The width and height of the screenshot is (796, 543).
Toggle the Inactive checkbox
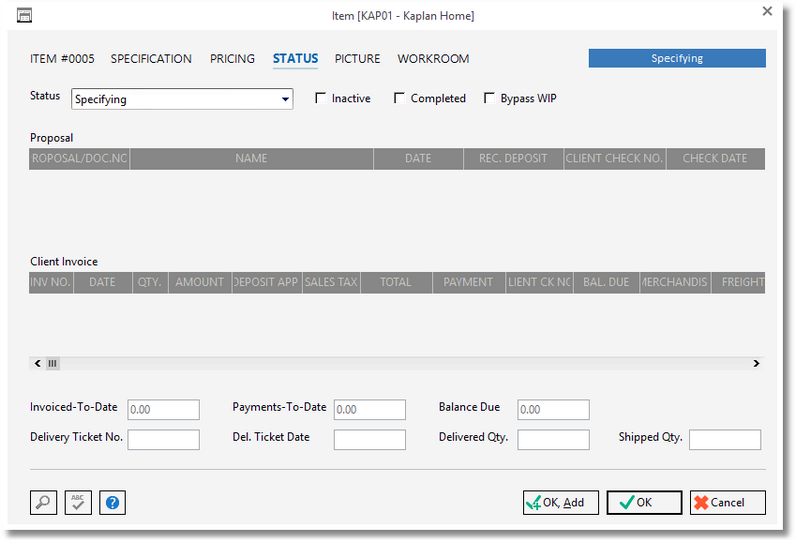[x=320, y=98]
